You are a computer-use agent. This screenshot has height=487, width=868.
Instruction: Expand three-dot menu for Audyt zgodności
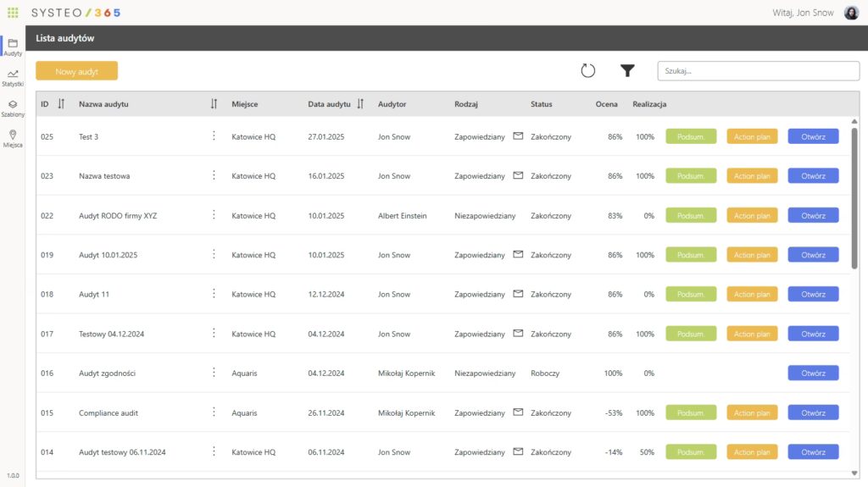tap(214, 373)
